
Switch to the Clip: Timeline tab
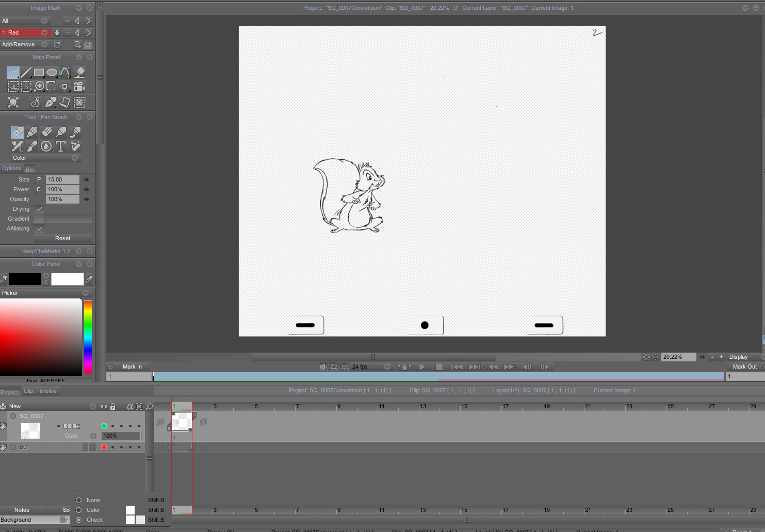(40, 391)
